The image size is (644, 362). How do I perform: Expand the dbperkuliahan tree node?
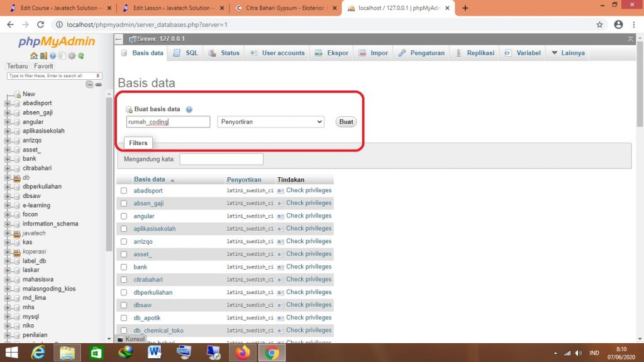coord(8,187)
